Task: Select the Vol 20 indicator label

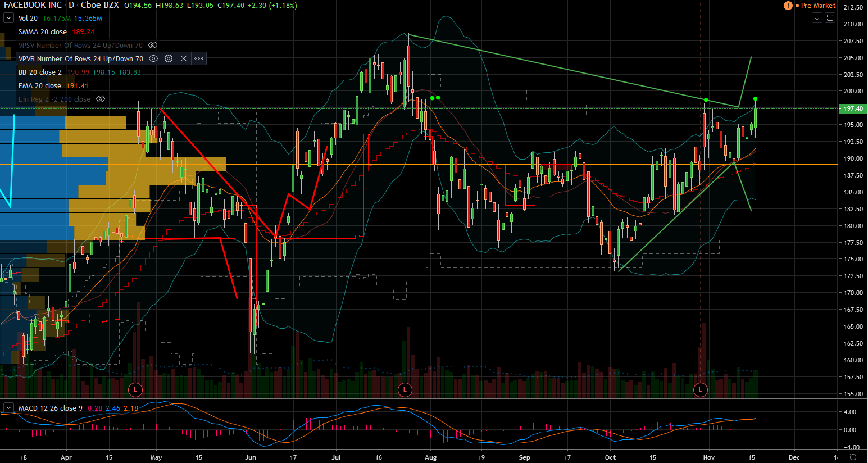Action: pos(28,18)
